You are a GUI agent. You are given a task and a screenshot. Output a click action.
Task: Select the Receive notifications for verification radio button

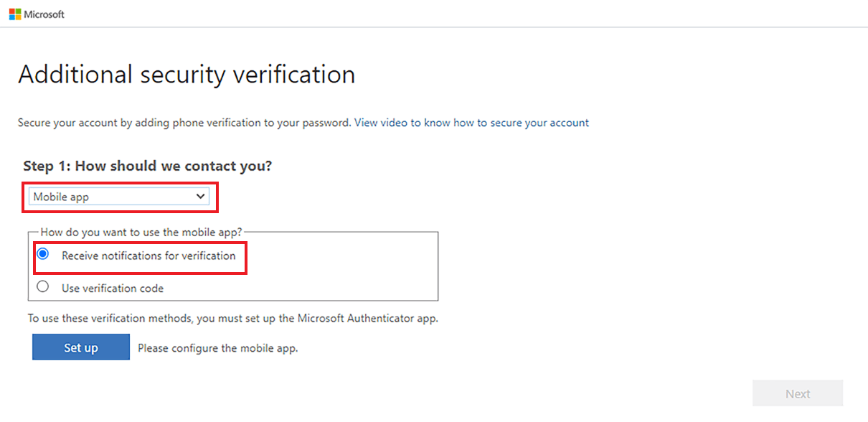(x=43, y=255)
